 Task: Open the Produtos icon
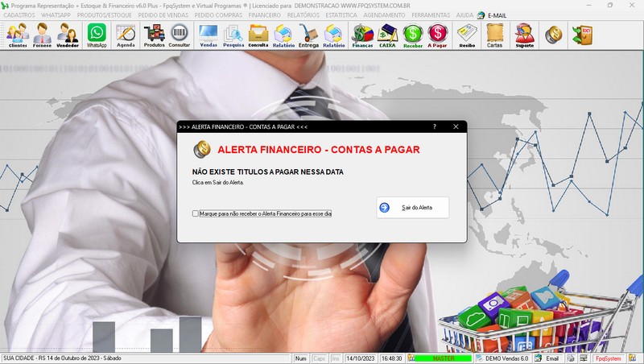point(155,35)
